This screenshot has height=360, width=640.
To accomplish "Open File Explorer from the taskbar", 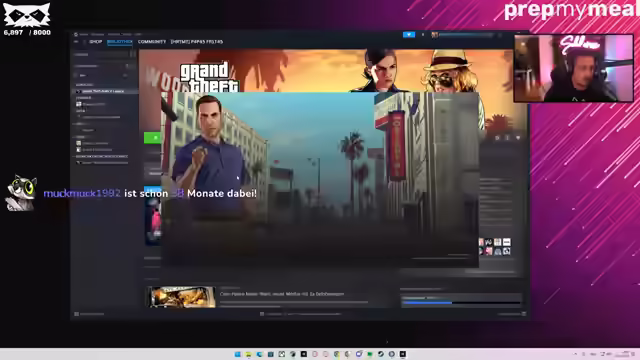I will pyautogui.click(x=249, y=354).
